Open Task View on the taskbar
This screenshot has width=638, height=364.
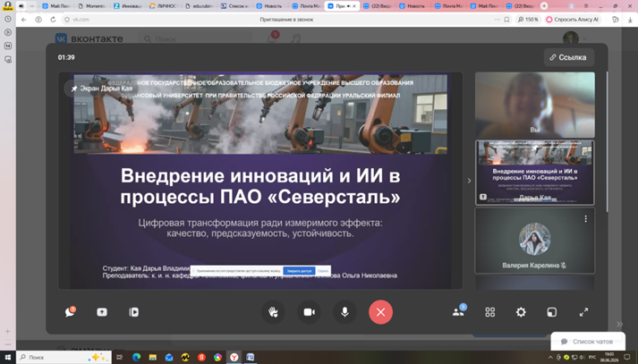(120, 357)
